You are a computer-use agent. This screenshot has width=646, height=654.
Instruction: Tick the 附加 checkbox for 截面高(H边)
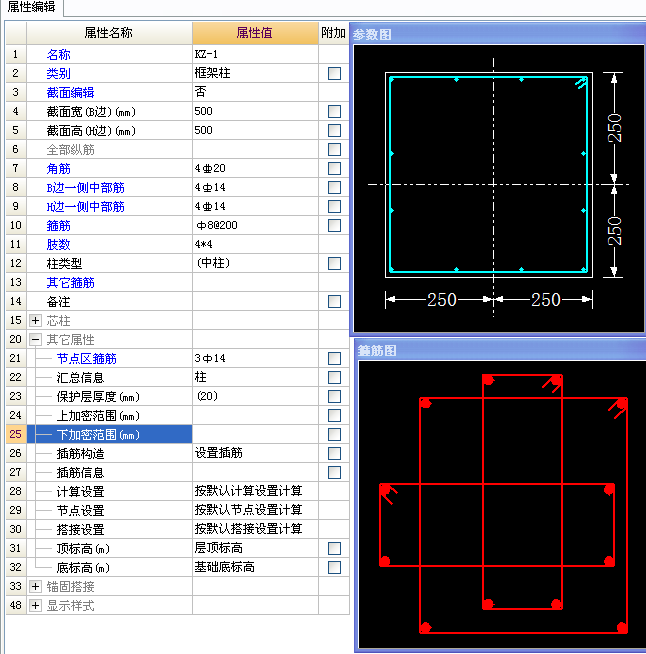[334, 131]
